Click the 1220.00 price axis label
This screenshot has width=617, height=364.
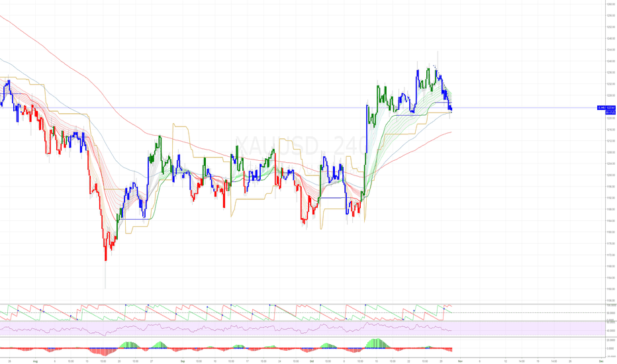tap(612, 118)
